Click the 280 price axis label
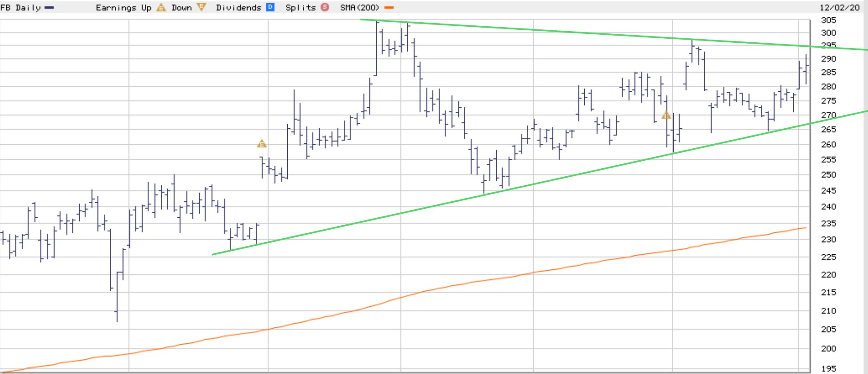This screenshot has height=374, width=868. coord(828,86)
